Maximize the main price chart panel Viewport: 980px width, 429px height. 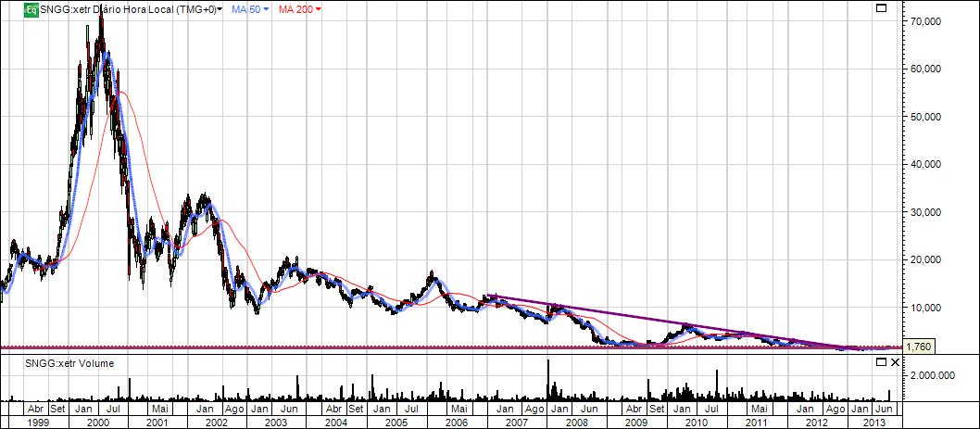pos(882,8)
